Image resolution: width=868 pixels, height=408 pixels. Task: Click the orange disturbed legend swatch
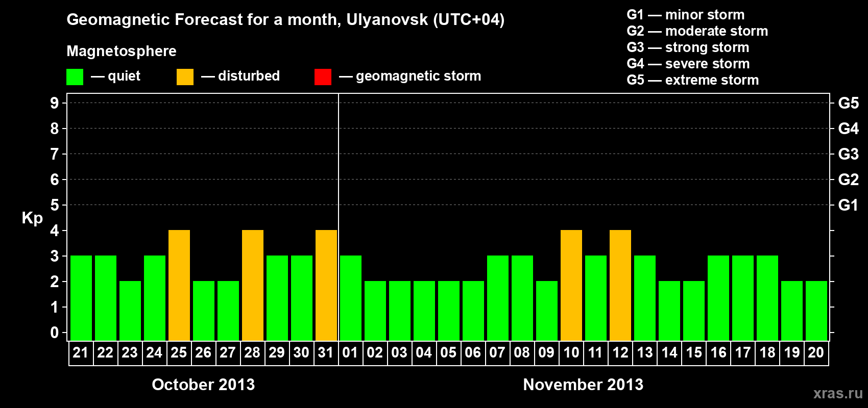point(185,77)
